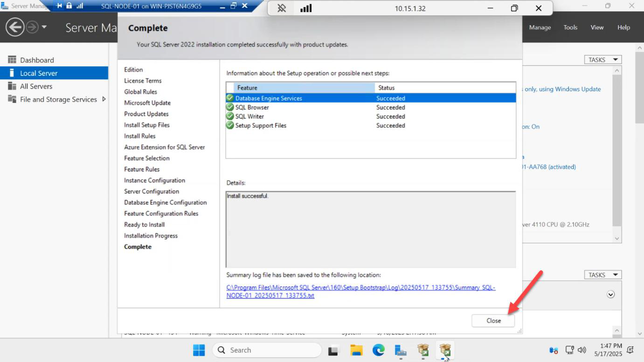Click the Global Rules step
Viewport: 644px width, 362px height.
click(x=140, y=92)
